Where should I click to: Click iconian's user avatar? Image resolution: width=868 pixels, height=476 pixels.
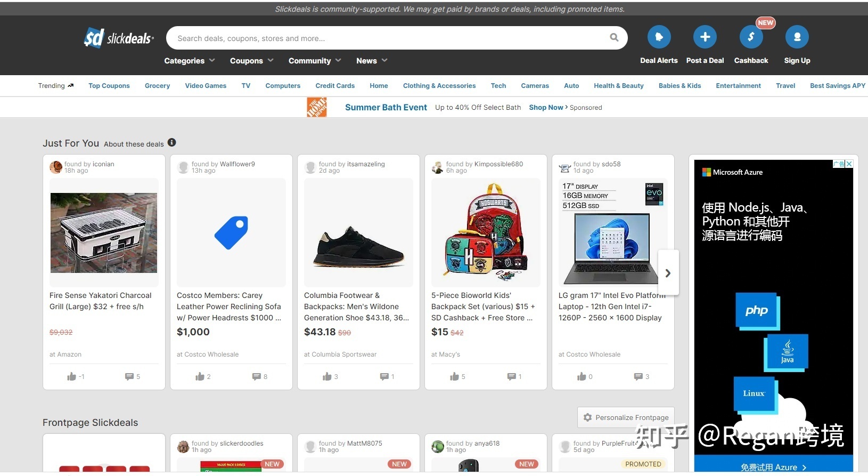tap(56, 167)
